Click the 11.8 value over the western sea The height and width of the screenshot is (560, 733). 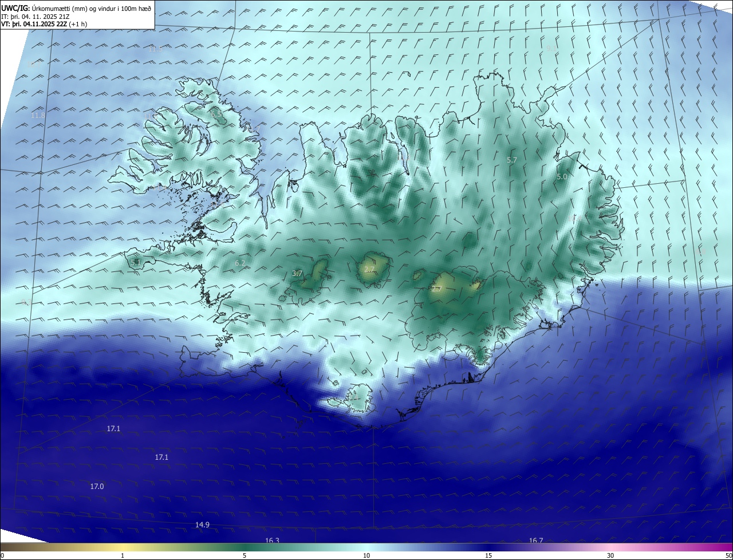click(x=38, y=116)
